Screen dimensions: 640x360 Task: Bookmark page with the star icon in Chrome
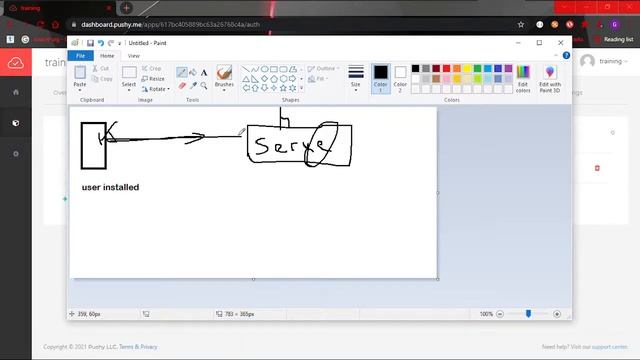521,24
